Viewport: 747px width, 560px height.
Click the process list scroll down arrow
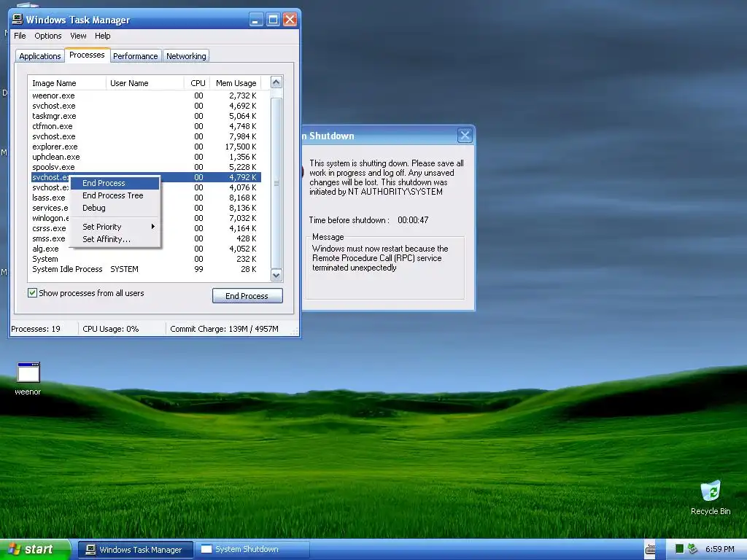(276, 275)
